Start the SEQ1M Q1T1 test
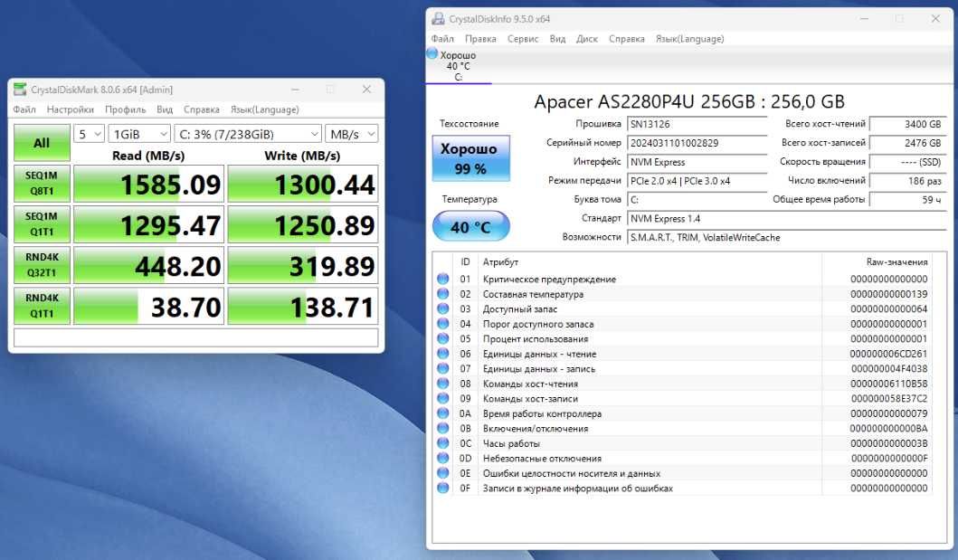 (42, 224)
